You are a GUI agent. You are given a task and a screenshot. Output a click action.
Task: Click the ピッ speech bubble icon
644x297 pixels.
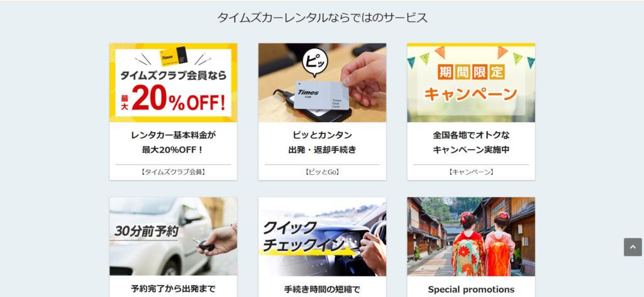coord(316,62)
